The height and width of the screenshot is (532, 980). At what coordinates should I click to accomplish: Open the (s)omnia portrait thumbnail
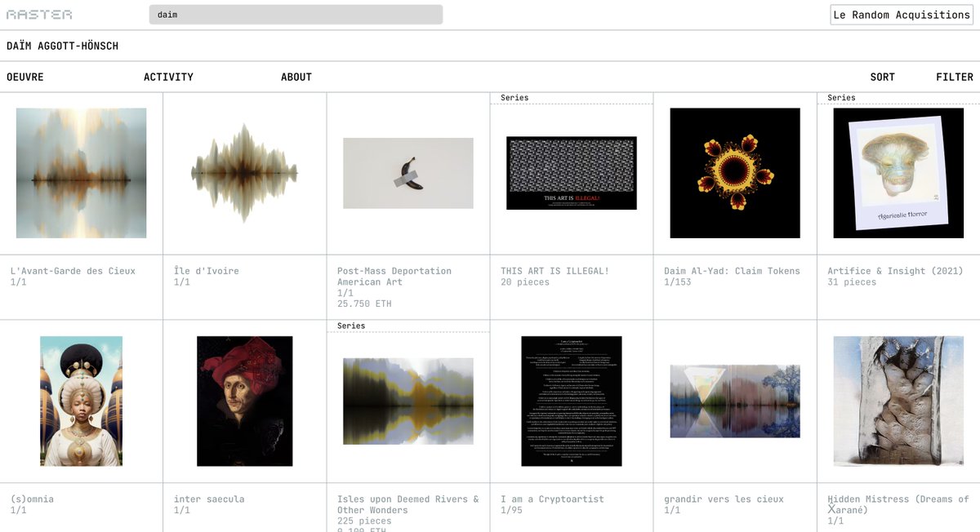[82, 401]
